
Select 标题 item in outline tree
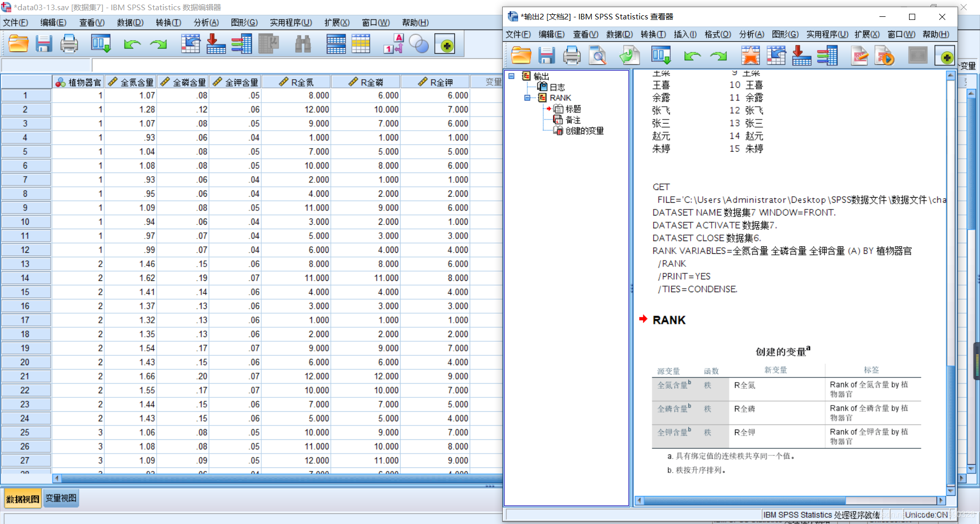[573, 109]
